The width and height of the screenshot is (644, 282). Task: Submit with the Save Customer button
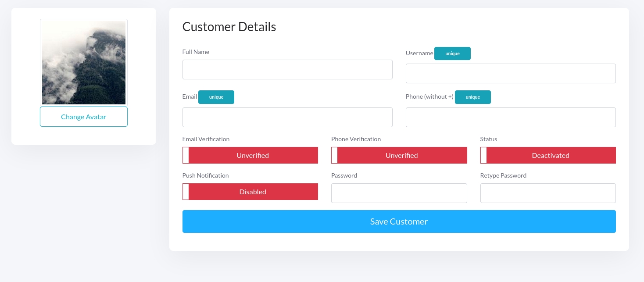(x=399, y=221)
